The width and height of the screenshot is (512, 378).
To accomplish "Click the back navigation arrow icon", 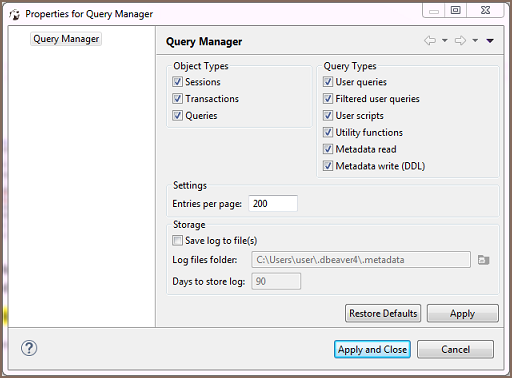I will coord(430,41).
